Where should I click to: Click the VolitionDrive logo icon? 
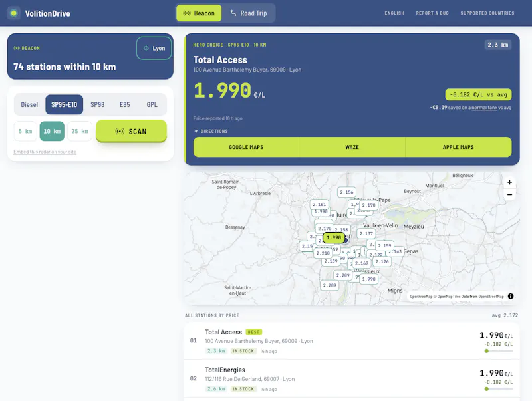coord(13,13)
